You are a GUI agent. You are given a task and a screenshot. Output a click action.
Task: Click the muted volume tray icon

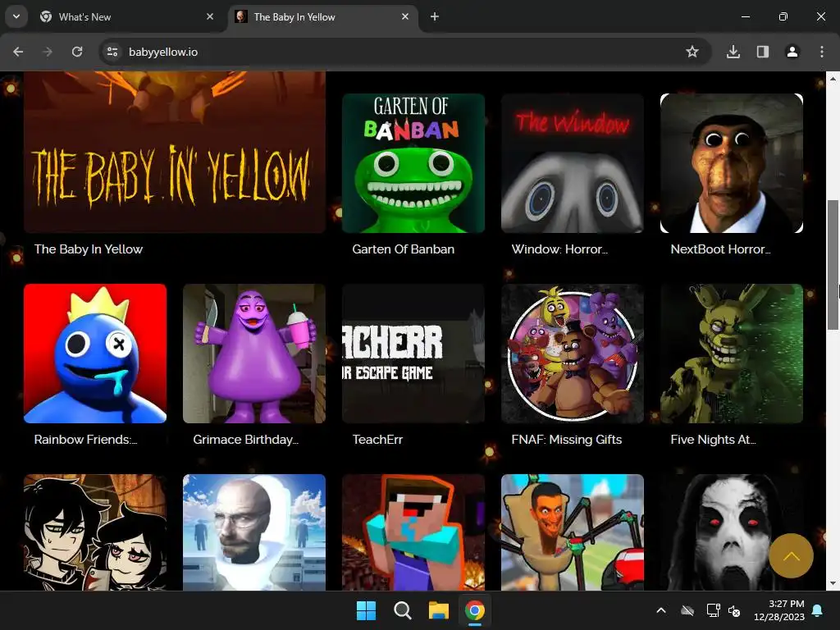tap(734, 610)
